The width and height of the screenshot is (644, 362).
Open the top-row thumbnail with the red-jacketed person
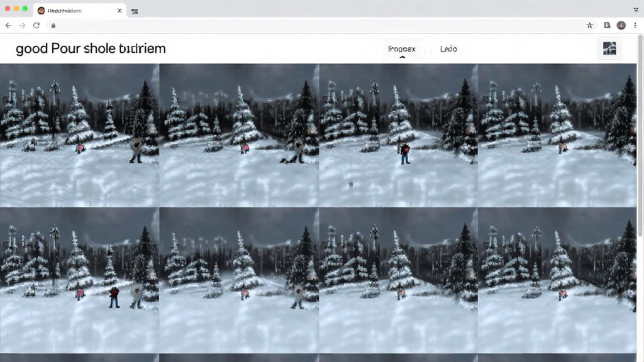(398, 135)
